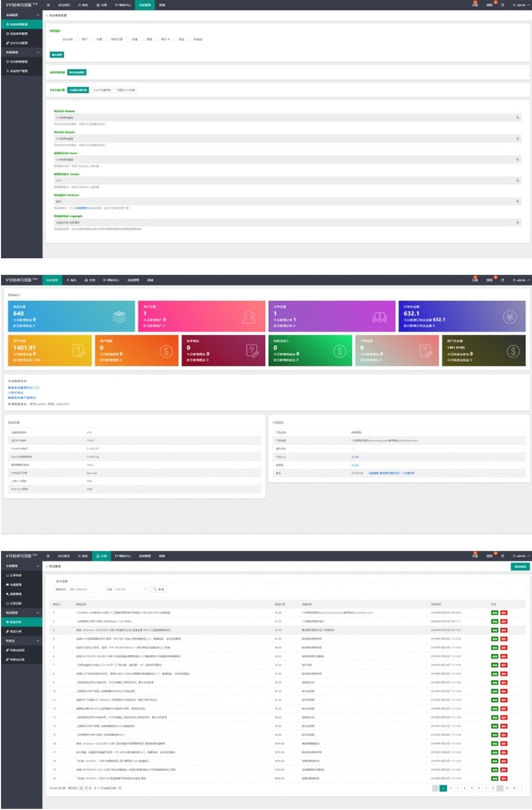Select the highlighted first item in settings sidebar
This screenshot has width=532, height=810.
pos(21,24)
